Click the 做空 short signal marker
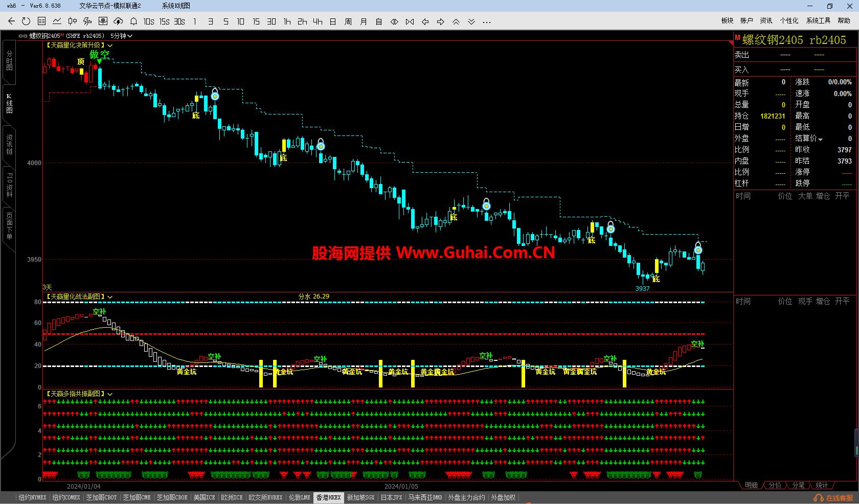 click(99, 54)
